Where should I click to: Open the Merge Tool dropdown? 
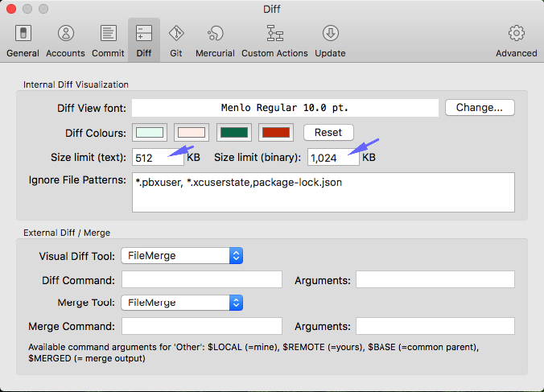[182, 303]
